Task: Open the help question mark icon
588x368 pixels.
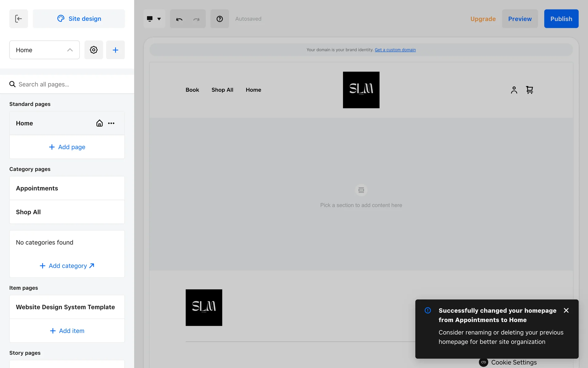Action: pos(220,19)
